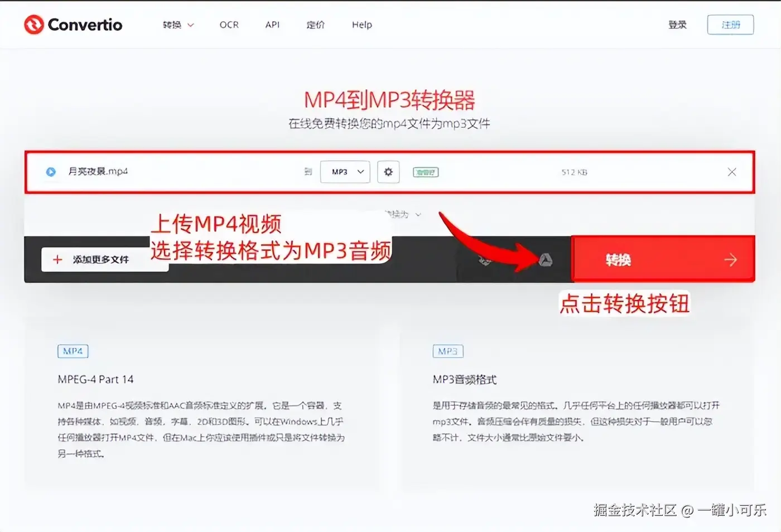This screenshot has width=781, height=532.
Task: Click the MP3 format tag
Action: click(448, 351)
